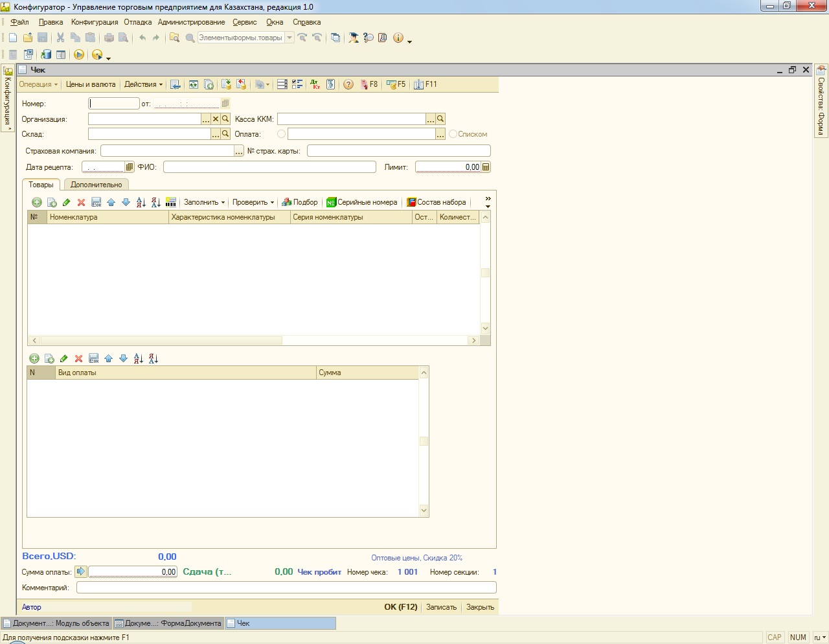
Task: Click the Print icon in main toolbar
Action: point(109,38)
